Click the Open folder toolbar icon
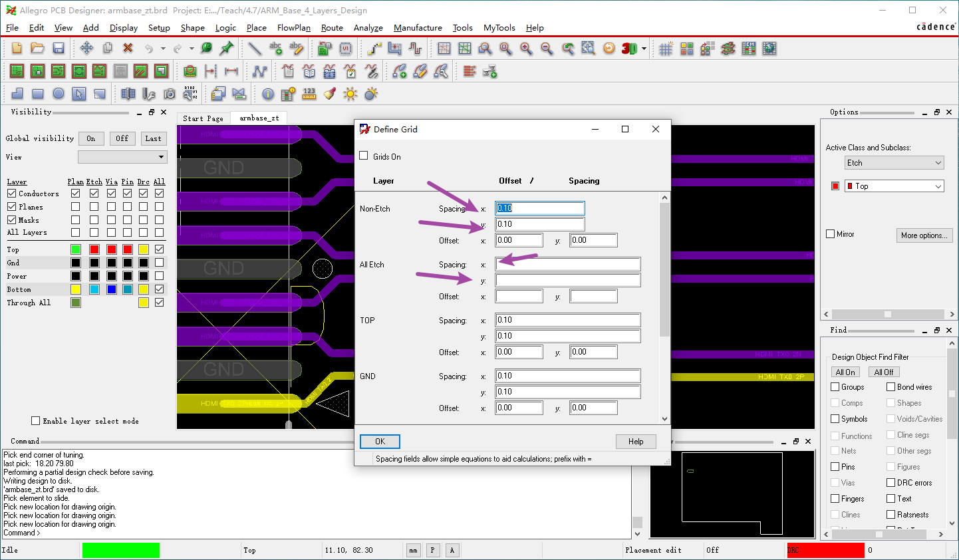Viewport: 959px width, 560px height. [x=38, y=48]
